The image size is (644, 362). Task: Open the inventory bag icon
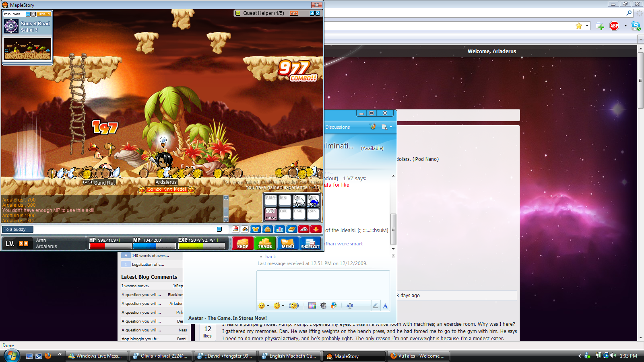[268, 229]
